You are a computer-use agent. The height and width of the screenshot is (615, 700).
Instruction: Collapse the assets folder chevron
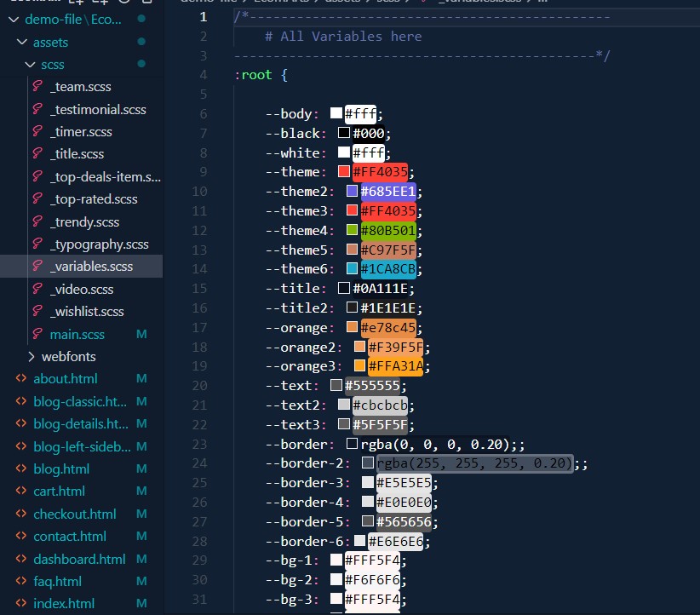tap(21, 42)
